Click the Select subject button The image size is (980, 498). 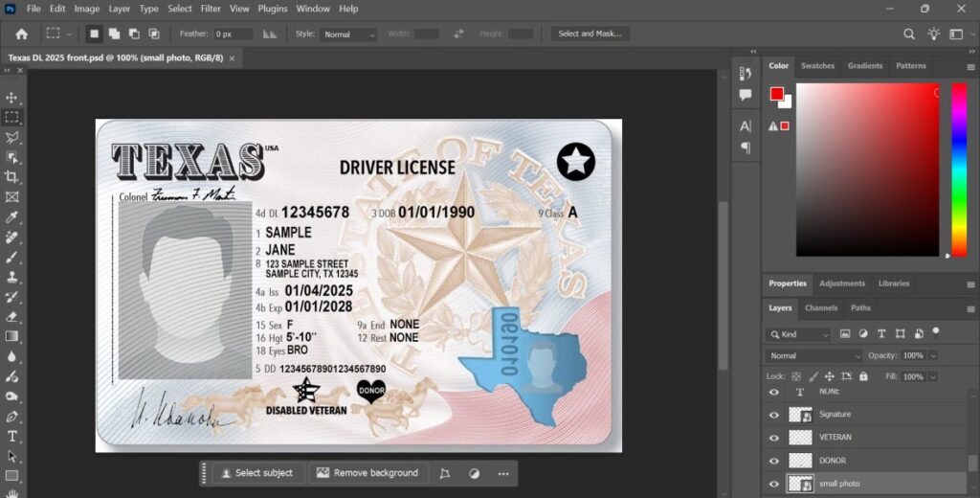[x=256, y=474]
